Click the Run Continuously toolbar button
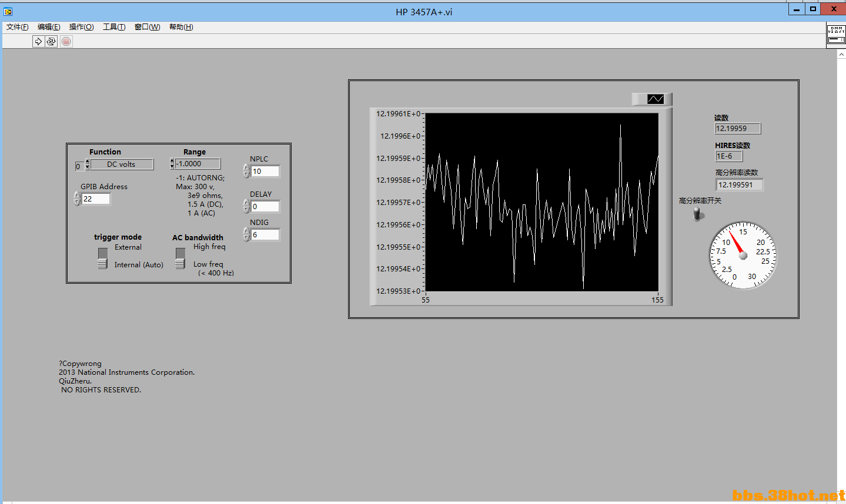 pyautogui.click(x=51, y=41)
